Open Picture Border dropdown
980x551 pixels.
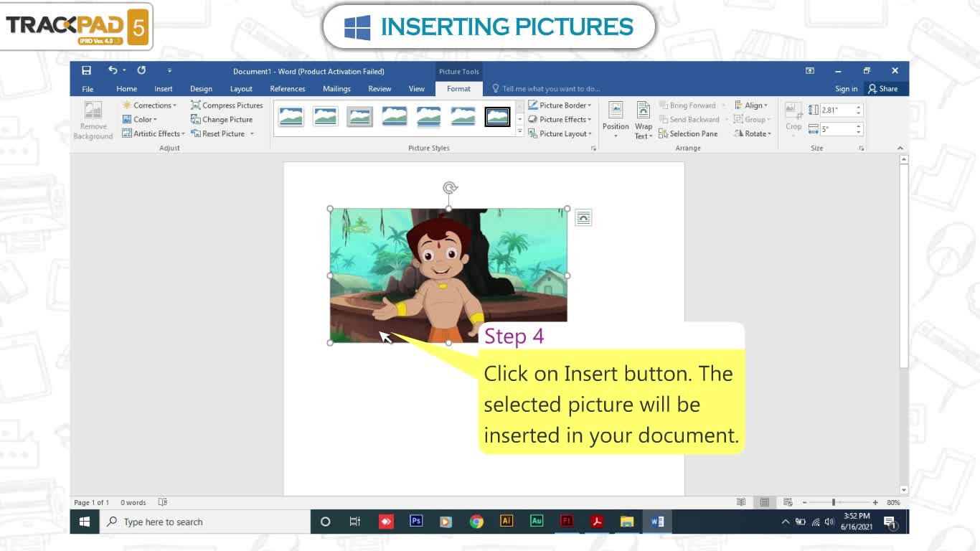(560, 105)
